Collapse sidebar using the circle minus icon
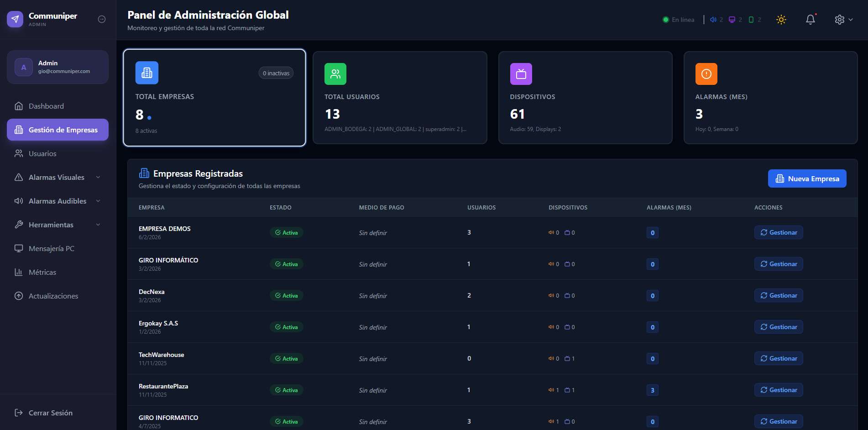Screen dimensions: 868x430 pos(102,19)
